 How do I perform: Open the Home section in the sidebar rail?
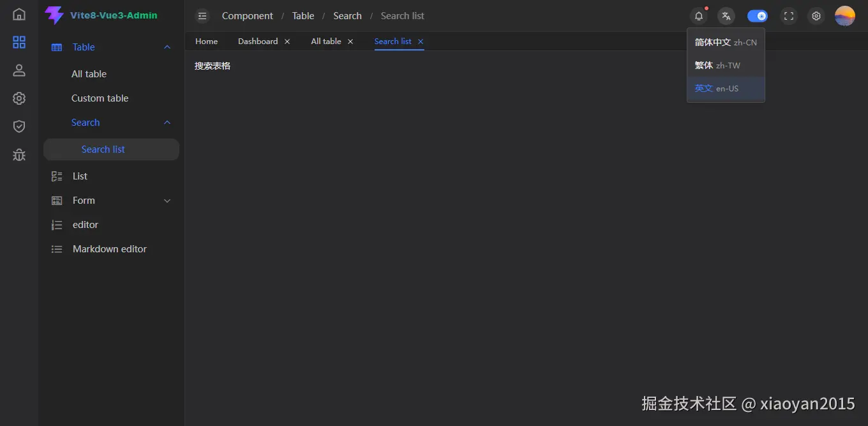click(19, 14)
